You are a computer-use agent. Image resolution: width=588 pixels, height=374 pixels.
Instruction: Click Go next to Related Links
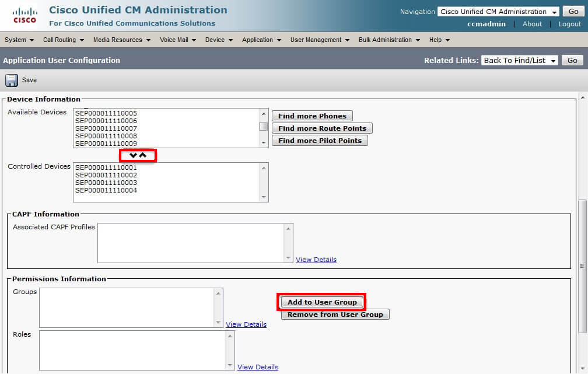(572, 61)
